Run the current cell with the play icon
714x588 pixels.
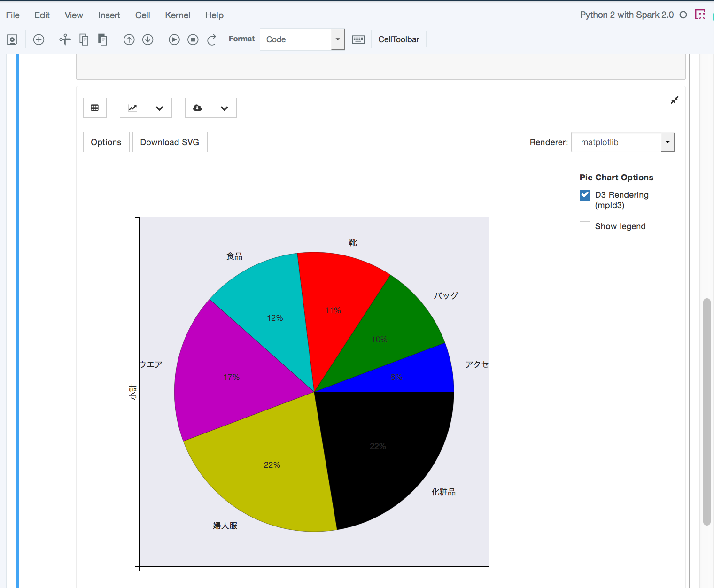(x=174, y=39)
